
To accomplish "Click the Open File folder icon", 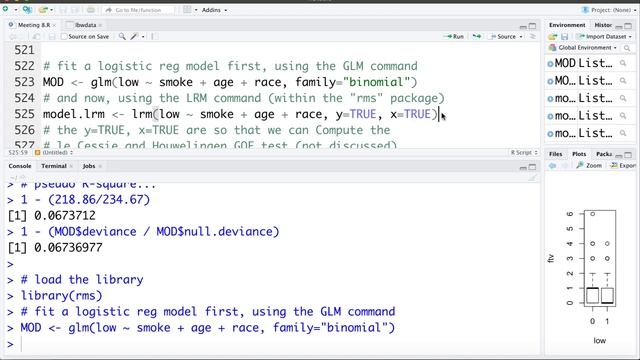I will click(x=43, y=9).
